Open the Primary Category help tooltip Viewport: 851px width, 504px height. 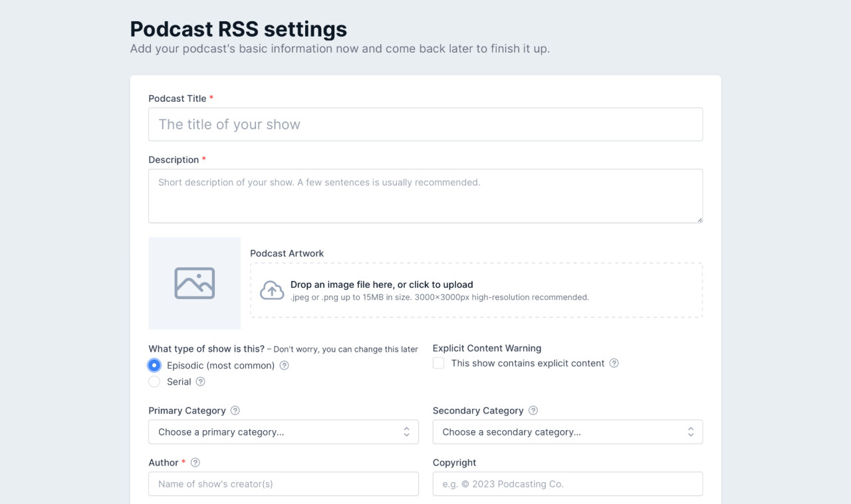point(234,410)
